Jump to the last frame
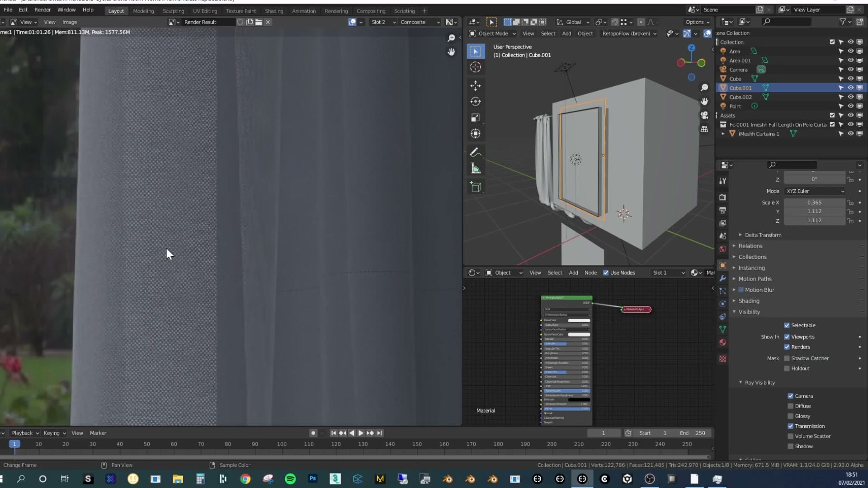This screenshot has height=488, width=868. point(380,433)
